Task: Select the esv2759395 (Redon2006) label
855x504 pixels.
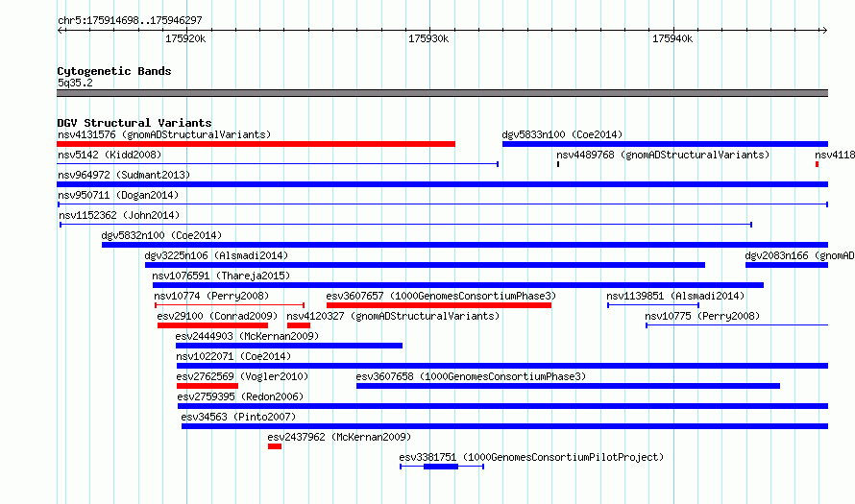Action: (x=240, y=396)
